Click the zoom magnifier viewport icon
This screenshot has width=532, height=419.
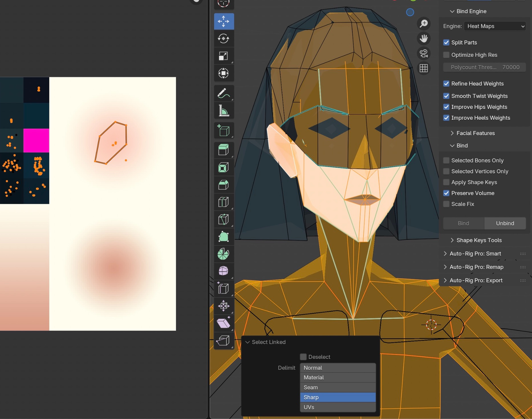click(x=424, y=24)
